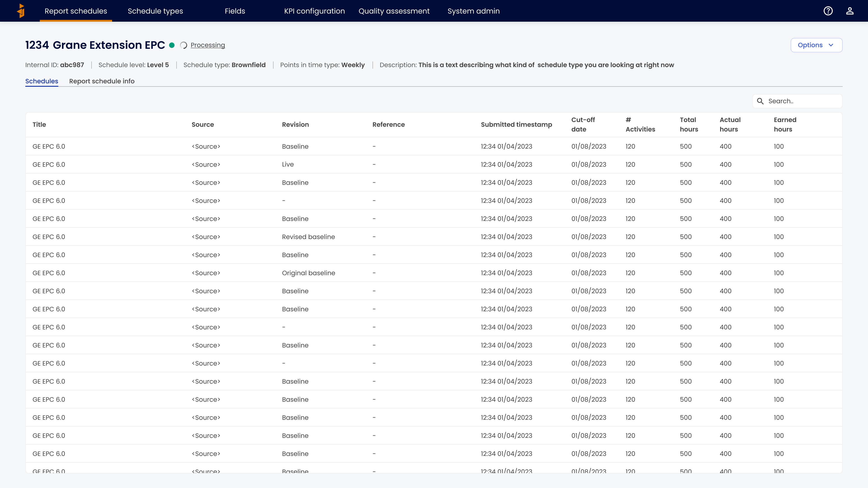Image resolution: width=868 pixels, height=488 pixels.
Task: Sort by Submitted timestamp column header
Action: tap(516, 125)
